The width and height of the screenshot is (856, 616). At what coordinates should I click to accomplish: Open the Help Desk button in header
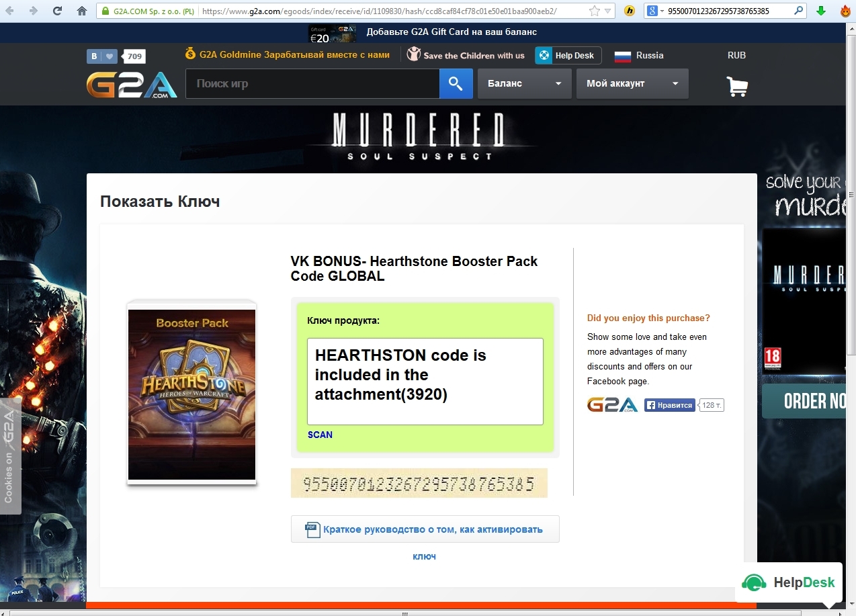(568, 56)
